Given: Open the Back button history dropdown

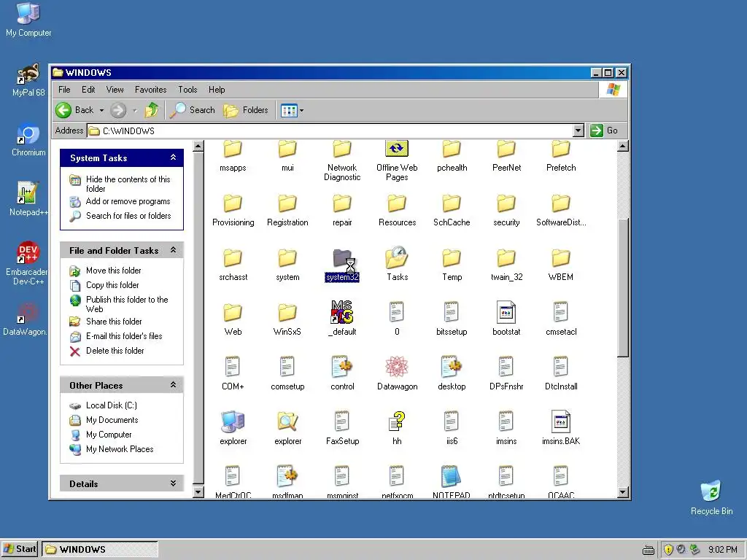Looking at the screenshot, I should [101, 111].
